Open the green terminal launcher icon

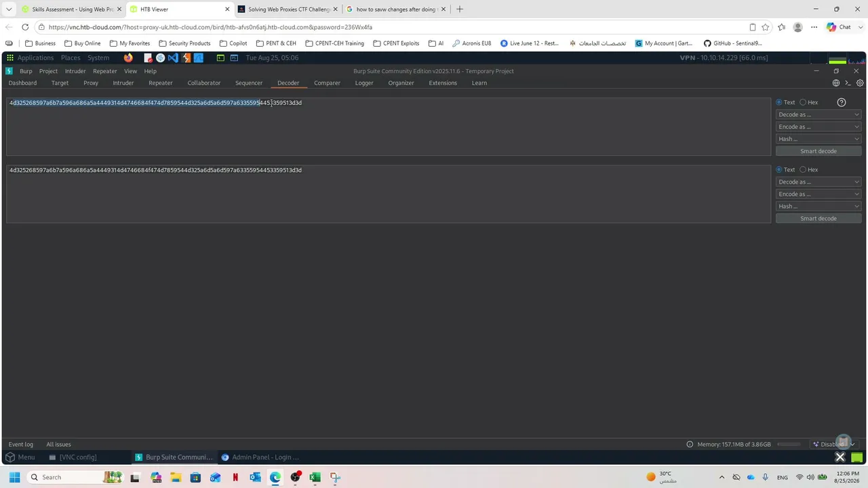pyautogui.click(x=220, y=58)
